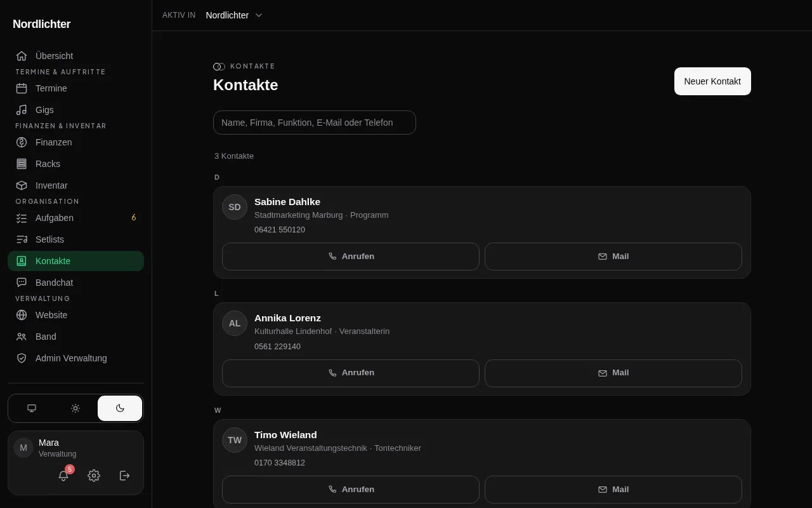Screen dimensions: 812x508
Task: Switch to the light theme sun option
Action: point(75,408)
